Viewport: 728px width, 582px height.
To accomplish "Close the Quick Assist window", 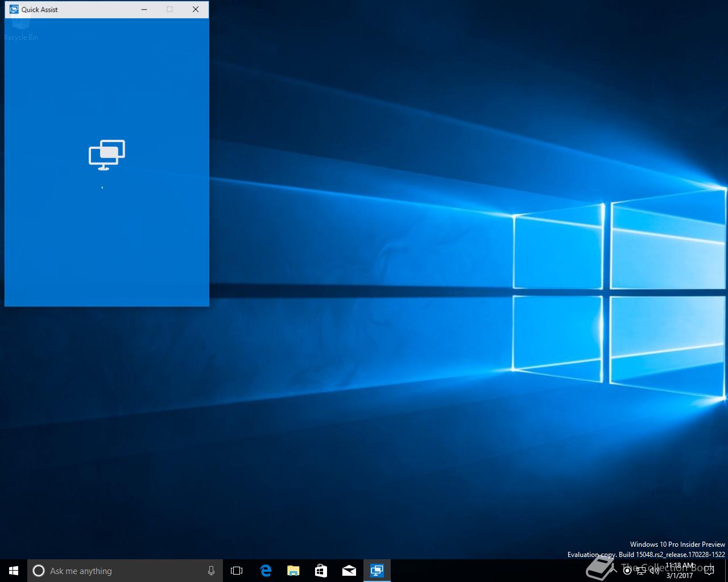I will click(196, 9).
